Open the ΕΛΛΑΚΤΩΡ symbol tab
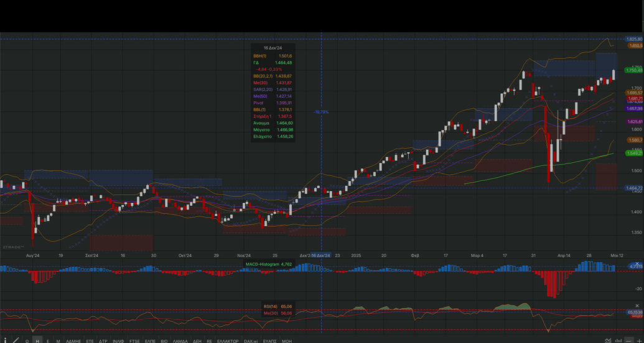 coord(228,341)
